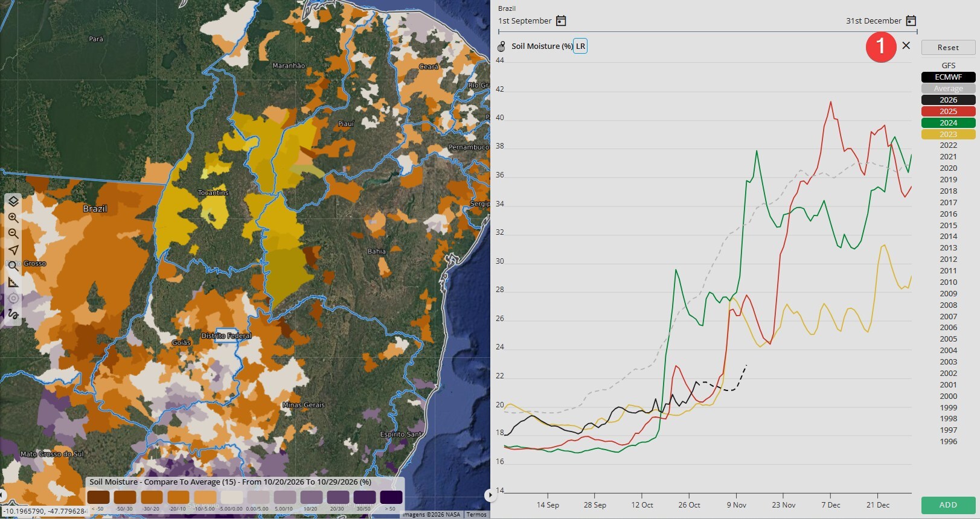Screen dimensions: 980x519
Task: Select the '> 50' legend color swatch
Action: click(x=391, y=497)
